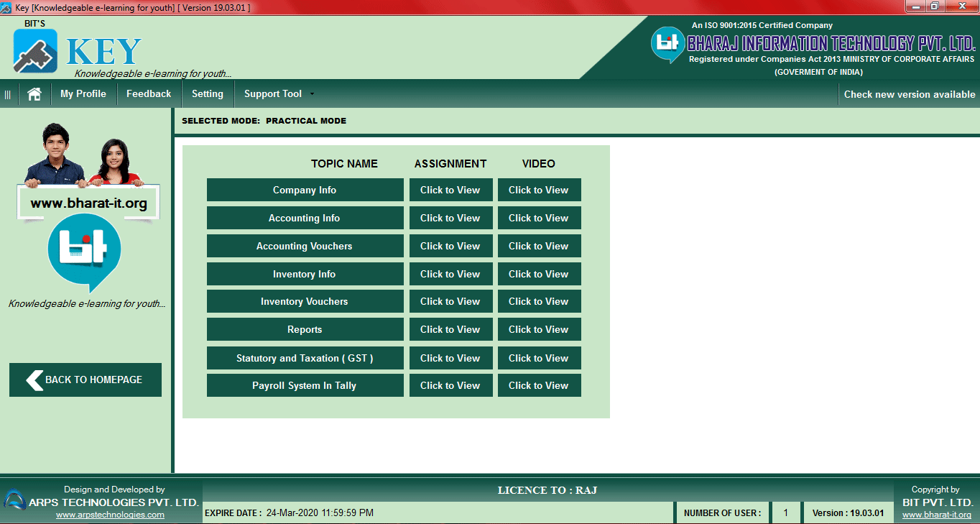The image size is (980, 524).
Task: Select the Accounting Vouchers topic
Action: pos(305,246)
